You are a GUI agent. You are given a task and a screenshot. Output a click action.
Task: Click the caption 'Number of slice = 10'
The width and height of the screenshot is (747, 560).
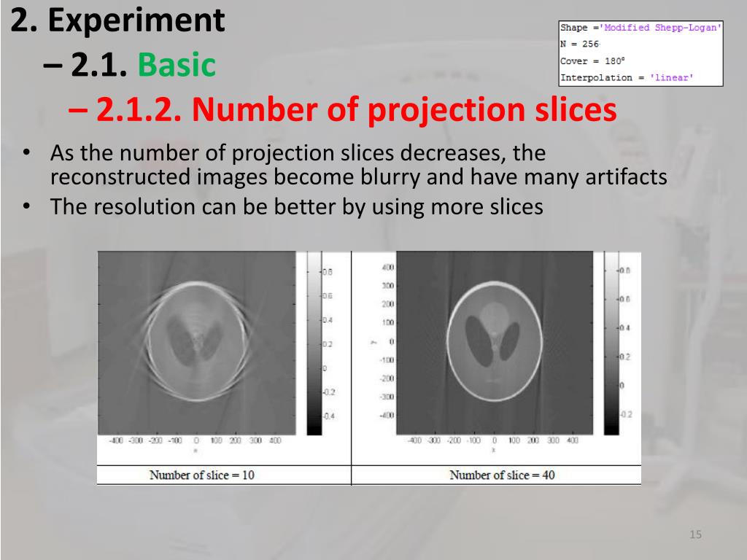click(202, 475)
